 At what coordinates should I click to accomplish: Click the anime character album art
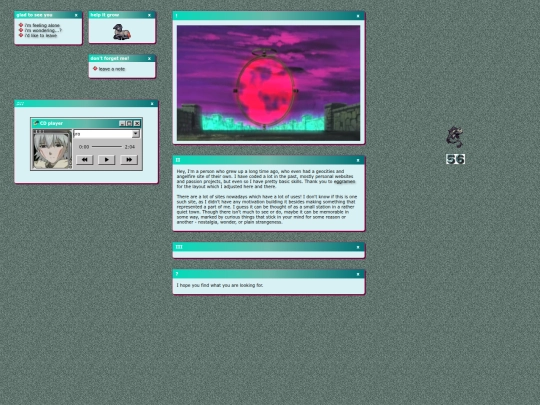click(52, 149)
